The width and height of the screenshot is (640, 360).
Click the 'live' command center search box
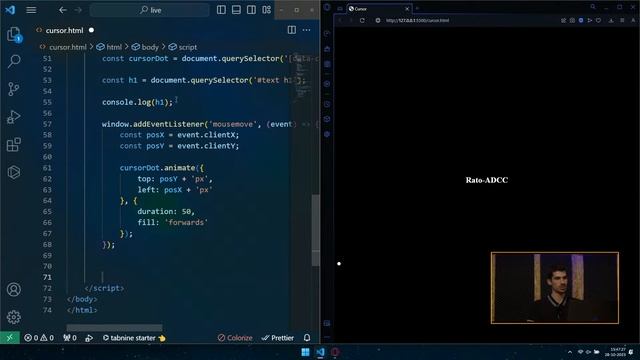149,10
